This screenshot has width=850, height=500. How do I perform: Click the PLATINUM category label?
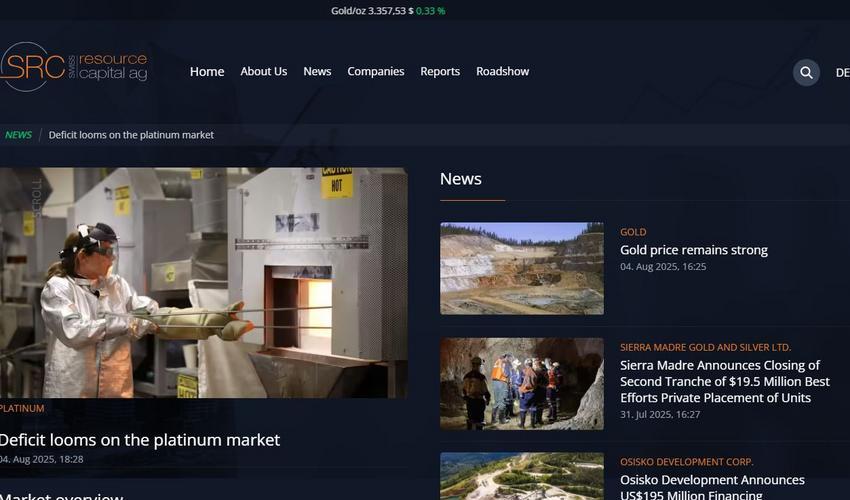(22, 408)
